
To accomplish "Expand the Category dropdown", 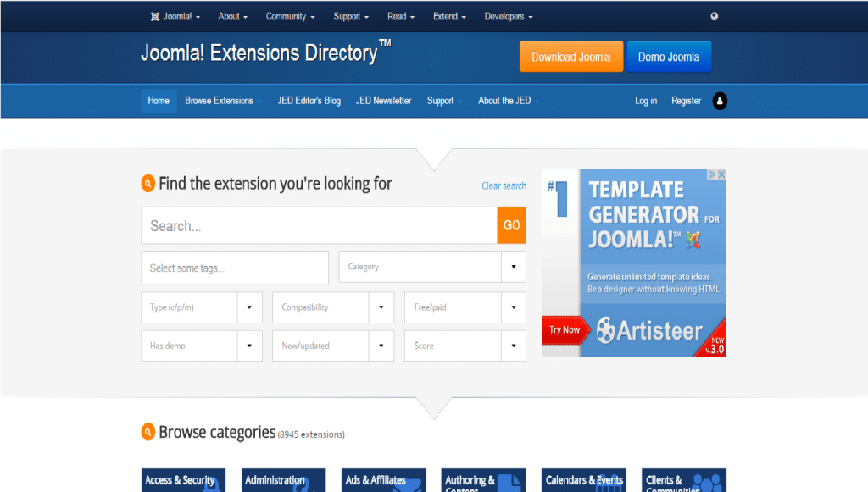I will point(431,267).
